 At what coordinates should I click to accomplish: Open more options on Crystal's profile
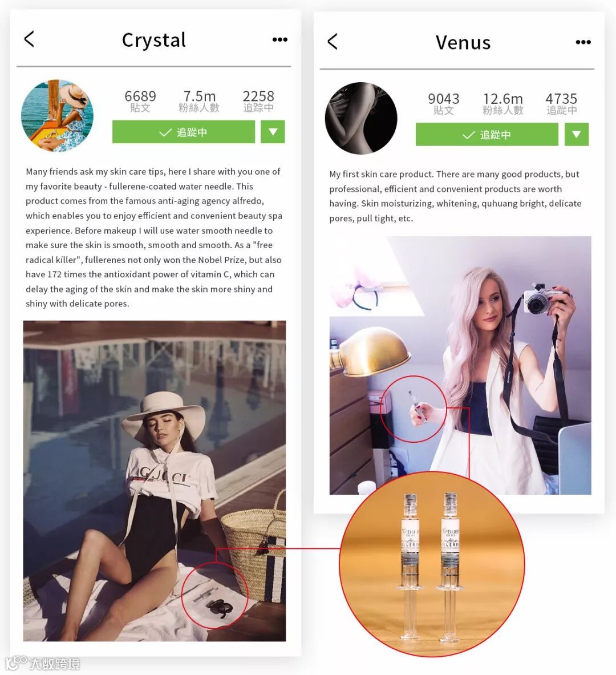[x=280, y=39]
